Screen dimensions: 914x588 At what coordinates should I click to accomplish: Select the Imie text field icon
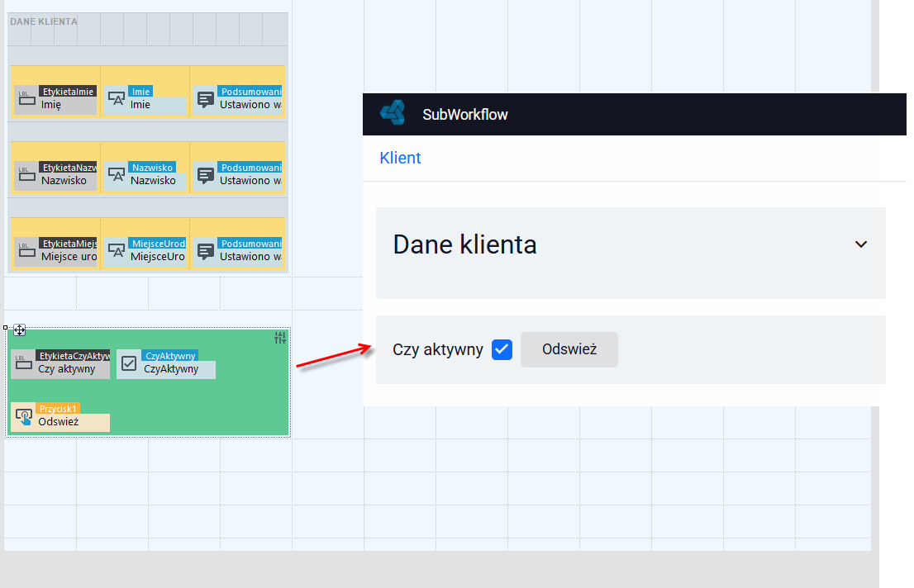[117, 98]
